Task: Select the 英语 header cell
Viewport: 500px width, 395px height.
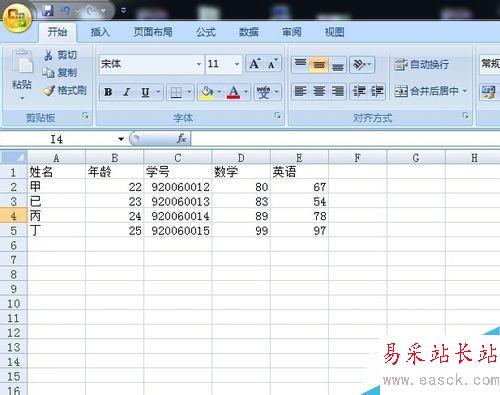Action: (299, 172)
